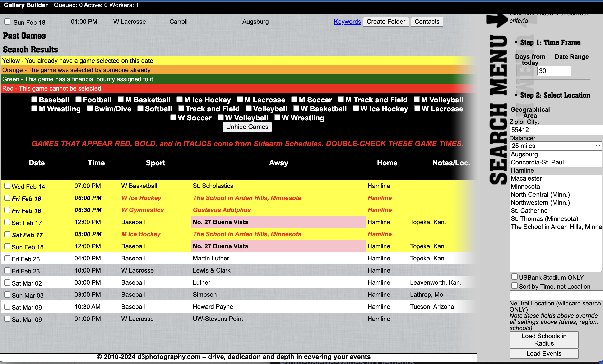Click the Days from today input field

[554, 71]
